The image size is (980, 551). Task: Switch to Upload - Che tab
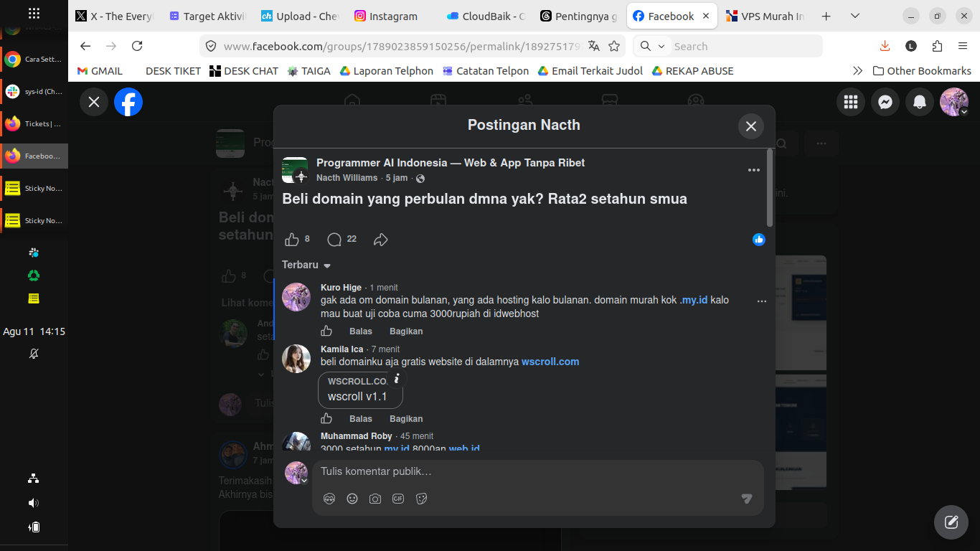click(299, 16)
